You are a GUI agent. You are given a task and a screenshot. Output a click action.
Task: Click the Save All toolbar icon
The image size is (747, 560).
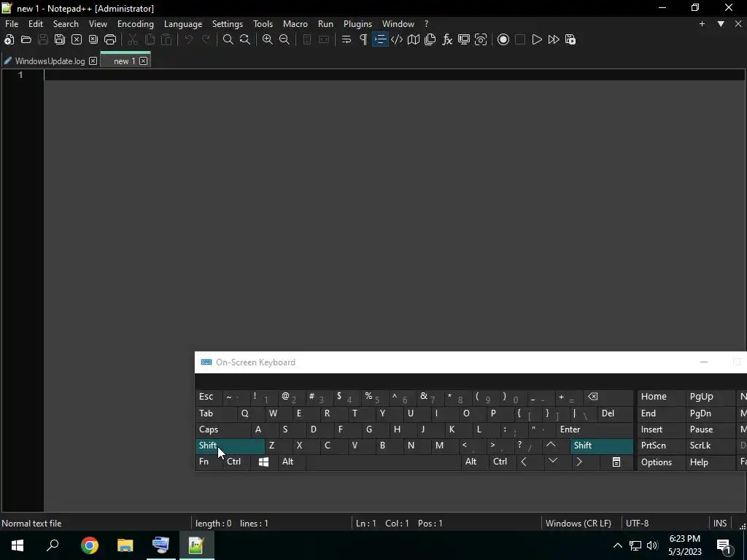(x=60, y=39)
